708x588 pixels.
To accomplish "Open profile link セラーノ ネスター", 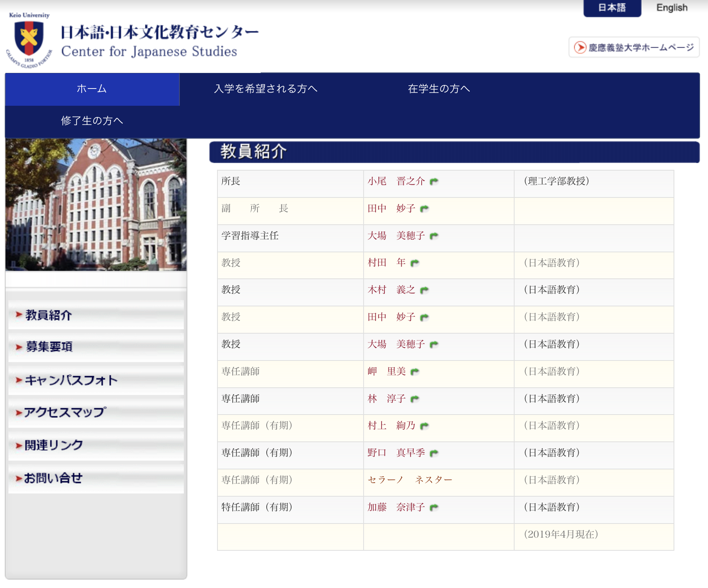I will (x=410, y=480).
